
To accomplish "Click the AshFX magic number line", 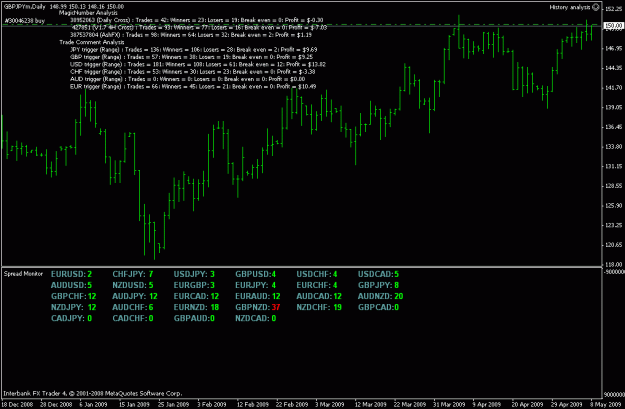I will [191, 35].
